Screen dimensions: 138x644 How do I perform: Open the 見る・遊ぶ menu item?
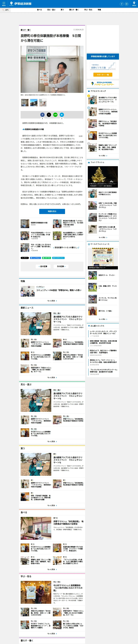(x=51, y=10)
